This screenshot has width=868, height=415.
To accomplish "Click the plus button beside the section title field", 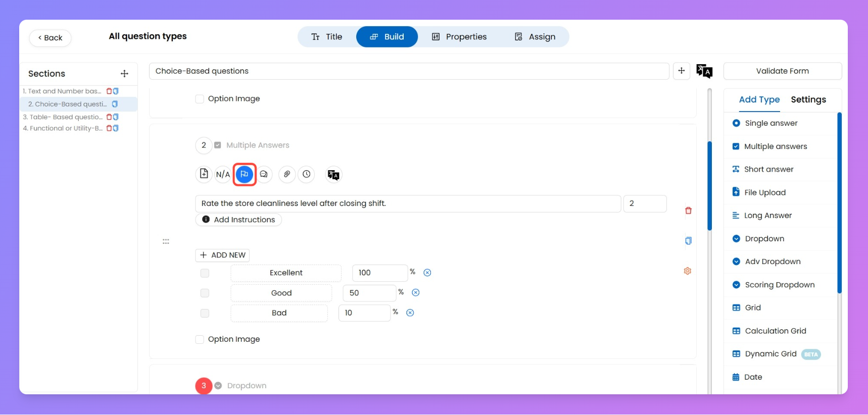I will point(682,71).
